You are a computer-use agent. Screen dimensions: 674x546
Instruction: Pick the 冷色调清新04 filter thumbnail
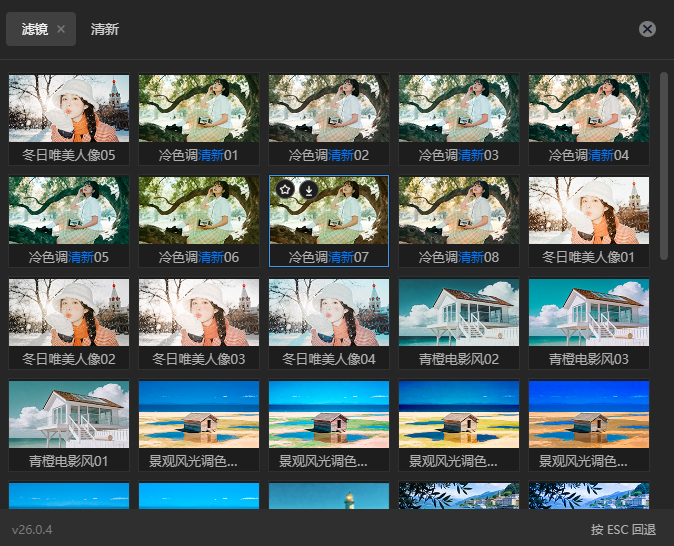[589, 108]
